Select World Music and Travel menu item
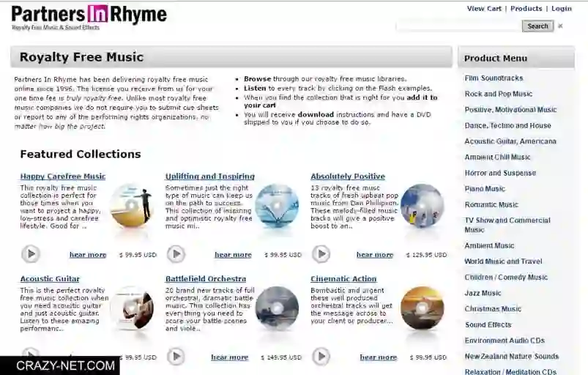This screenshot has height=375, width=588. (503, 261)
